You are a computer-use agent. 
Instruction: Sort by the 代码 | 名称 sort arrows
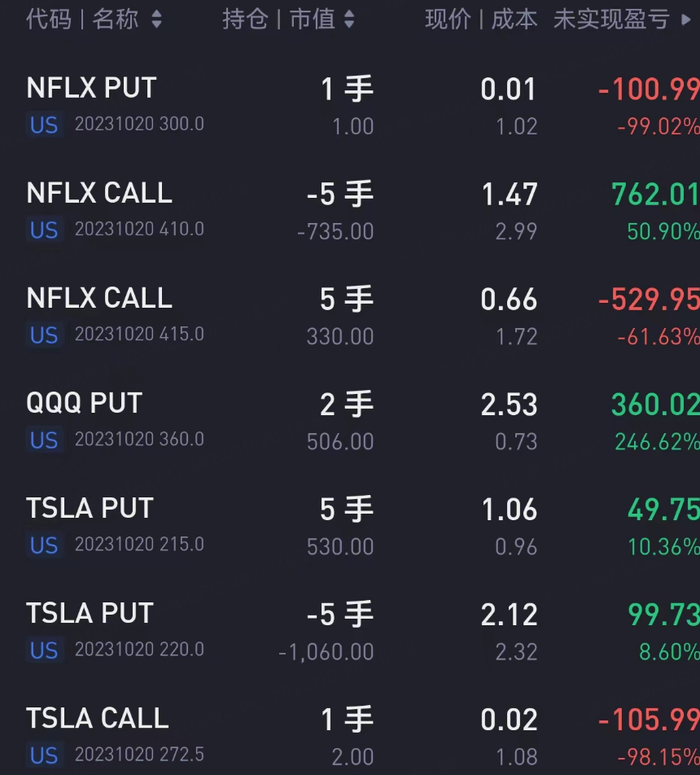156,20
